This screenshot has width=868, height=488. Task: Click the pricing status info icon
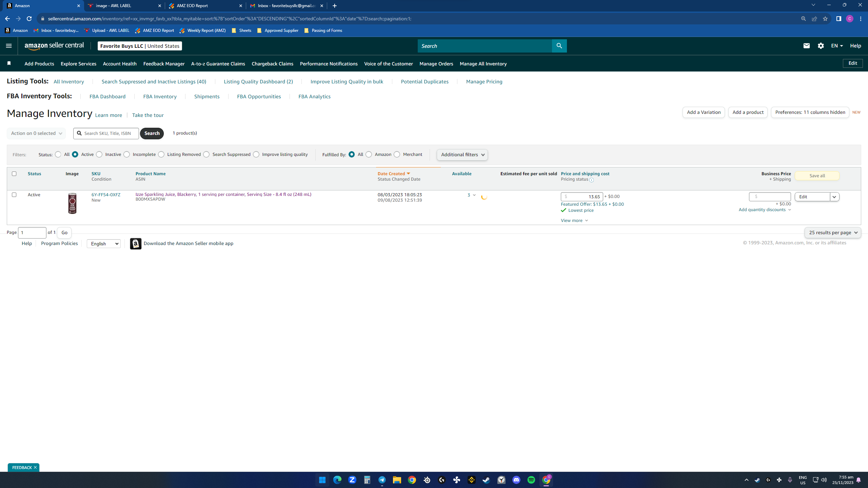coord(591,180)
